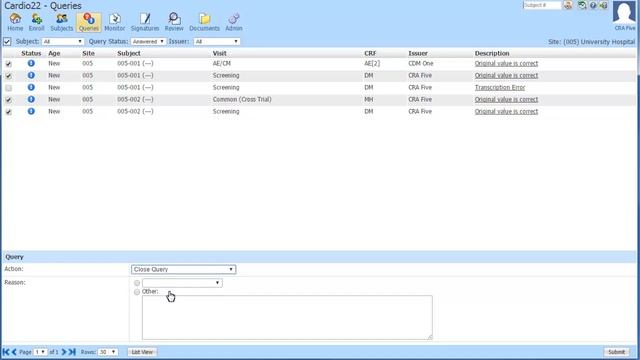Open the Documents section
Screen dimensions: 640x360
point(204,22)
